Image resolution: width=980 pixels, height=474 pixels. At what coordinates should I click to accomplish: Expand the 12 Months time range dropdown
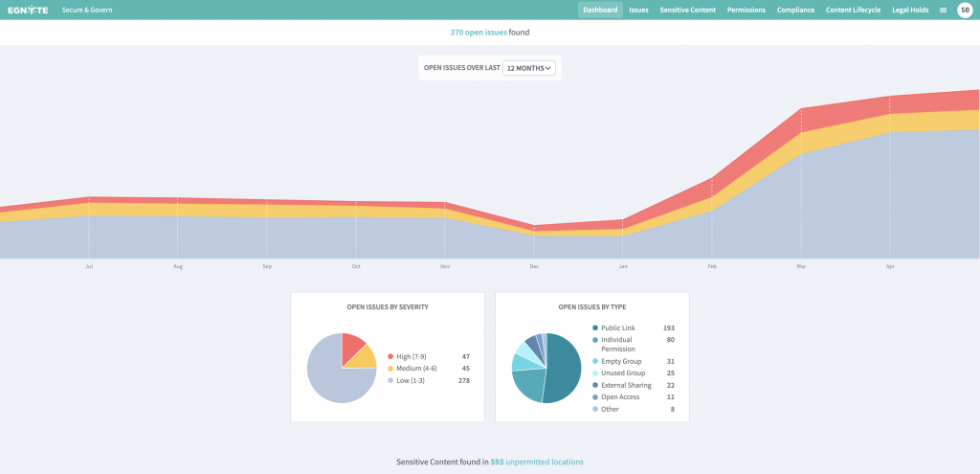pos(530,68)
